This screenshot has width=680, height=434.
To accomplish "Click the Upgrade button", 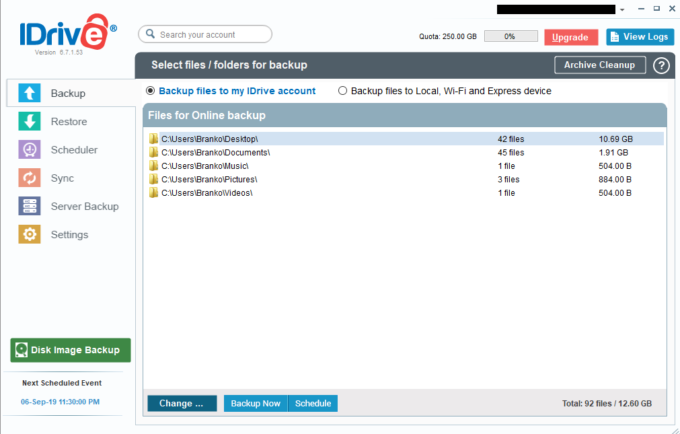I will pyautogui.click(x=571, y=37).
